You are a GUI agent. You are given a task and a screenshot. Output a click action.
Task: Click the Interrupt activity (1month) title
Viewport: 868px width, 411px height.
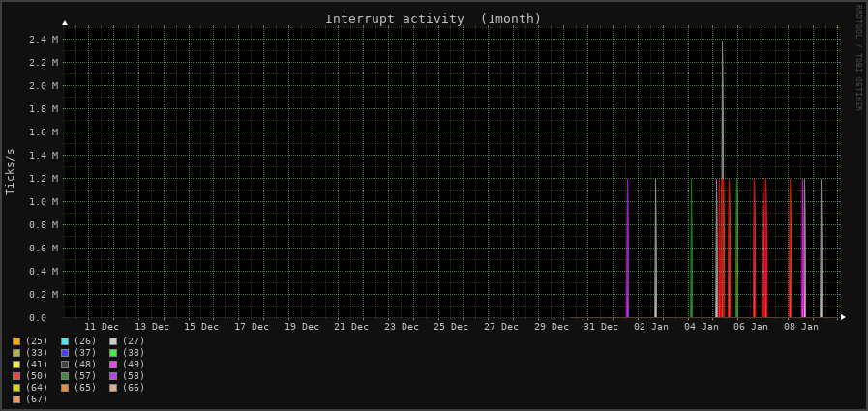433,19
